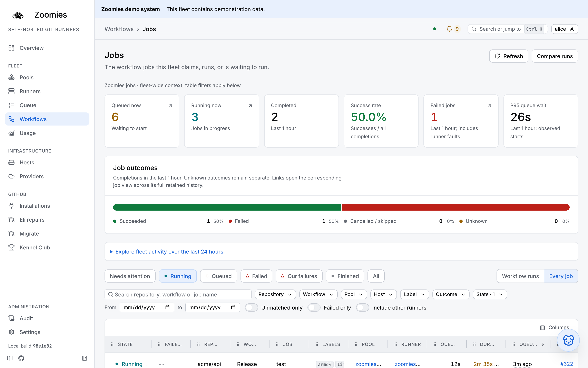This screenshot has width=588, height=368.
Task: Focus the Search repository, workflow or job name field
Action: 178,294
